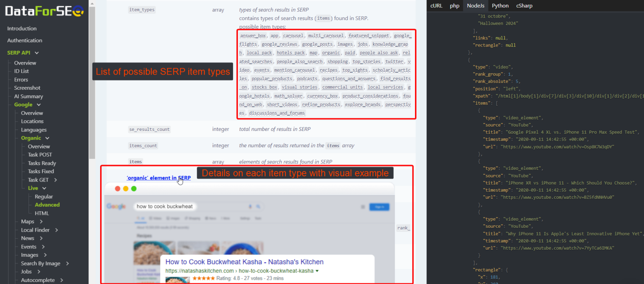
Task: Switch to the Python code tab
Action: coord(500,5)
